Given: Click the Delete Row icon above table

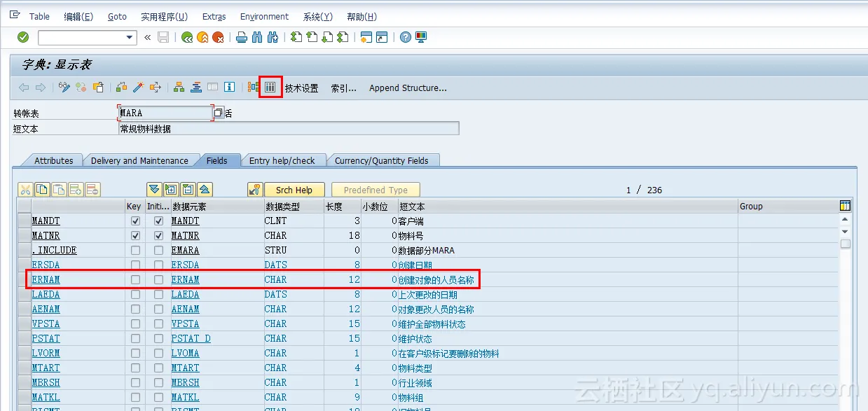Looking at the screenshot, I should coord(92,190).
